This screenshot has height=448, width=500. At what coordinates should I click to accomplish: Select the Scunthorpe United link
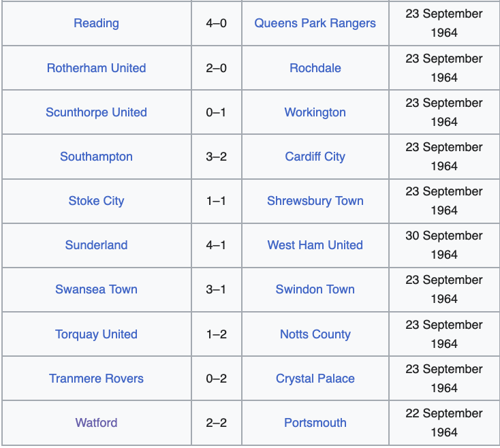pyautogui.click(x=96, y=112)
